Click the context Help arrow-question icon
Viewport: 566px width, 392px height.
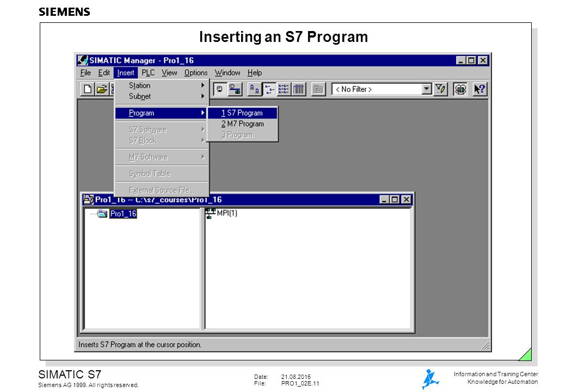(479, 89)
